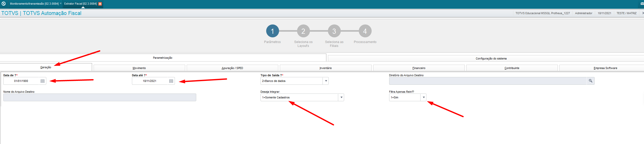Open calendar picker for Data de field
Image resolution: width=644 pixels, height=144 pixels.
tap(43, 81)
